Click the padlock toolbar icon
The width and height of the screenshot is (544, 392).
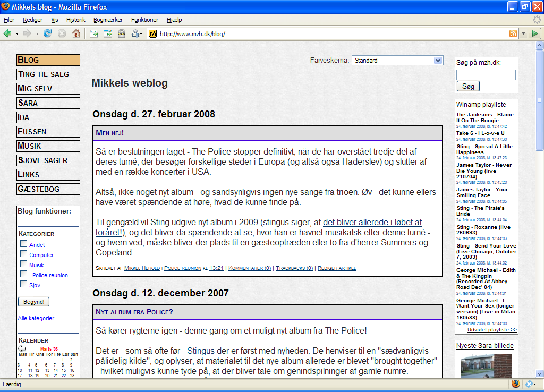(122, 33)
